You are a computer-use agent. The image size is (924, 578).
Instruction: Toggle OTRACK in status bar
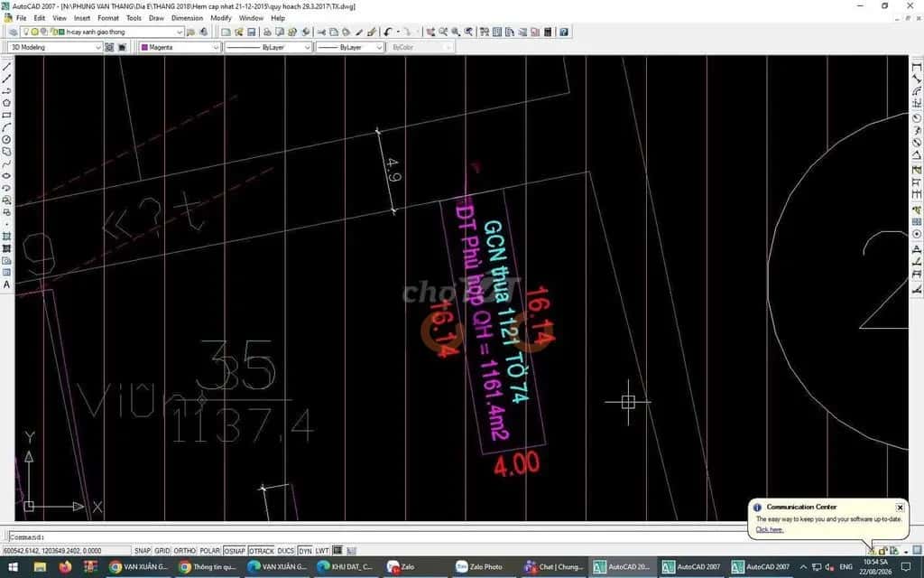(261, 550)
